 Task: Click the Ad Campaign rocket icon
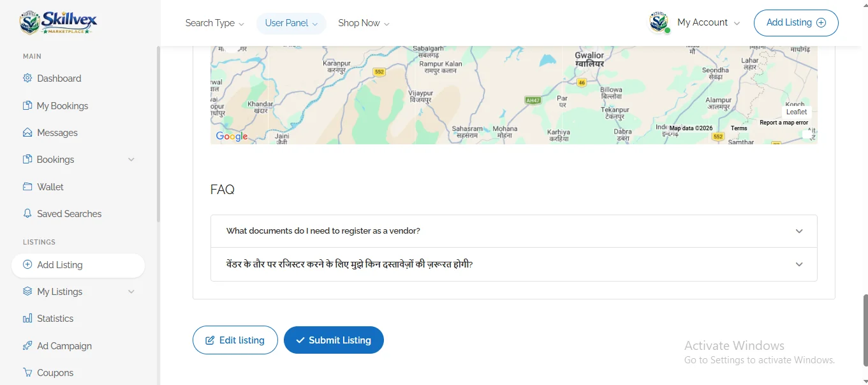(x=27, y=346)
